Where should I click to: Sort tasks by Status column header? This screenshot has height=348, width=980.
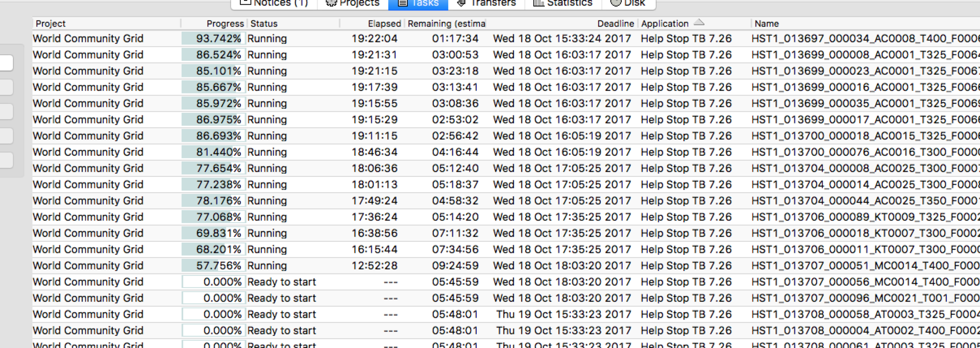[x=264, y=24]
